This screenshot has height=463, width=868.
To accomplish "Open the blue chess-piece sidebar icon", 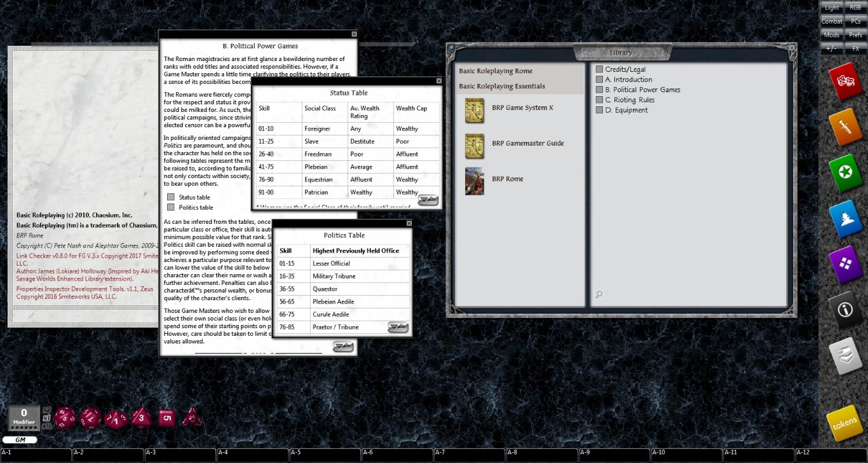I will pos(846,218).
